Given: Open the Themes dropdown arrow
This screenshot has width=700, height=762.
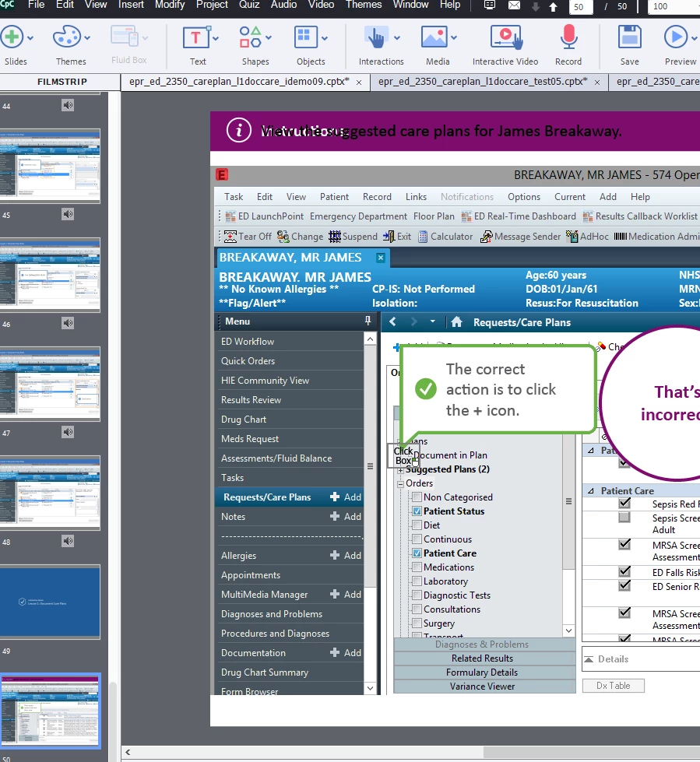Looking at the screenshot, I should click(87, 38).
